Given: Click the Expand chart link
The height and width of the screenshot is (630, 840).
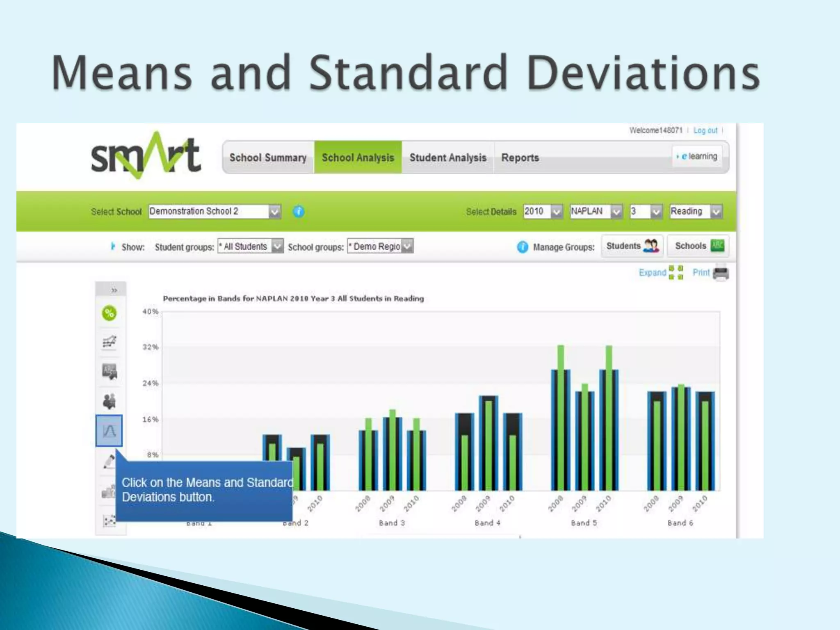Looking at the screenshot, I should [653, 273].
